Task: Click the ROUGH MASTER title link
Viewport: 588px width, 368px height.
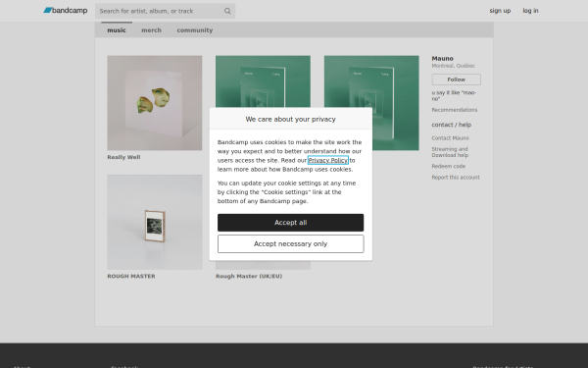Action: (x=131, y=276)
